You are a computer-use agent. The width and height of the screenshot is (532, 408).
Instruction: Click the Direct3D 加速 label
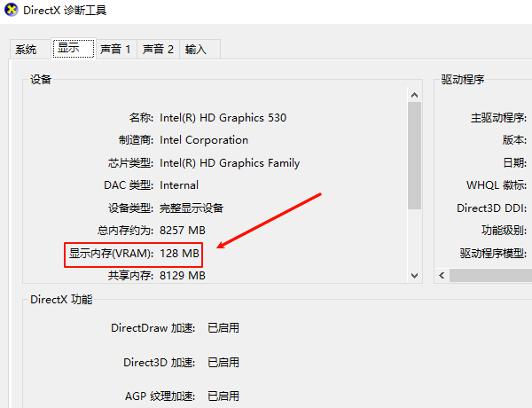(x=159, y=363)
